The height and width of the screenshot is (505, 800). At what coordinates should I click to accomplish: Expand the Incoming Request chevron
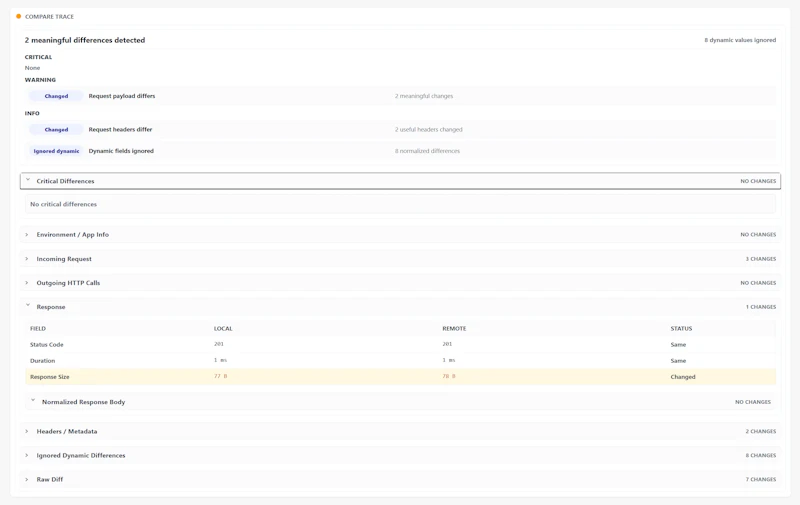click(x=27, y=259)
